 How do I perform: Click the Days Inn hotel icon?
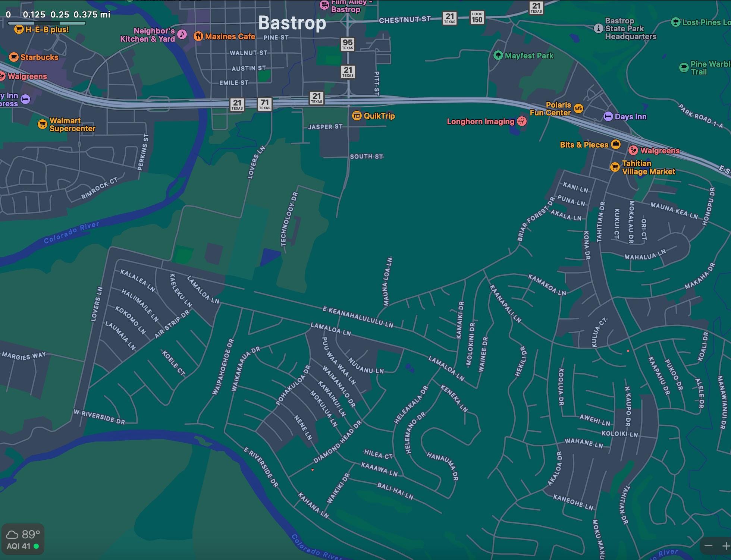[x=608, y=116]
